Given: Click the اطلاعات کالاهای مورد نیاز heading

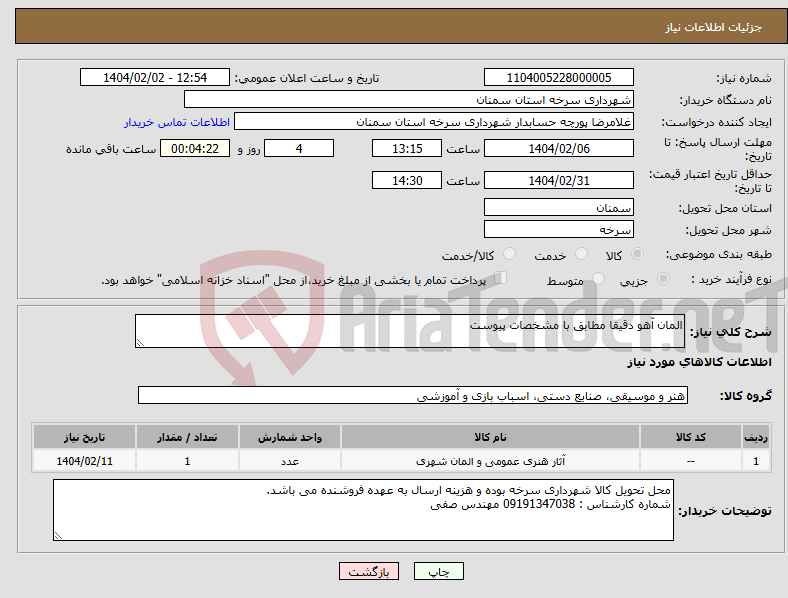Looking at the screenshot, I should pyautogui.click(x=699, y=362).
